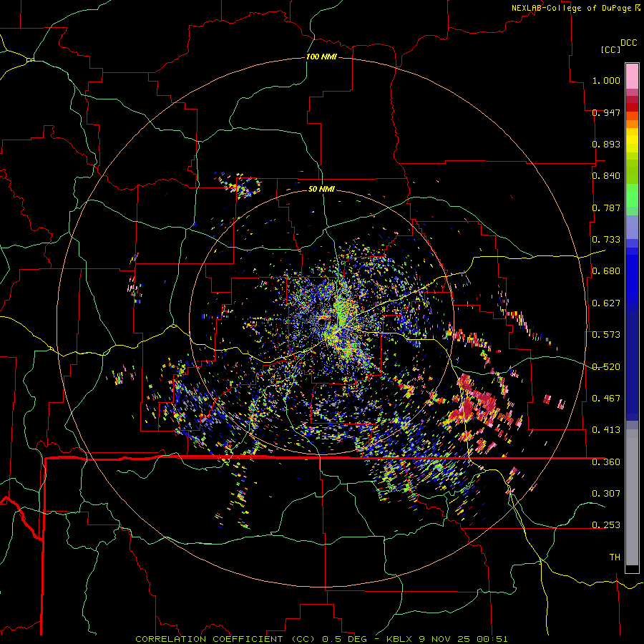644x644 pixels.
Task: Click the 0.467 scale value
Action: click(x=606, y=399)
